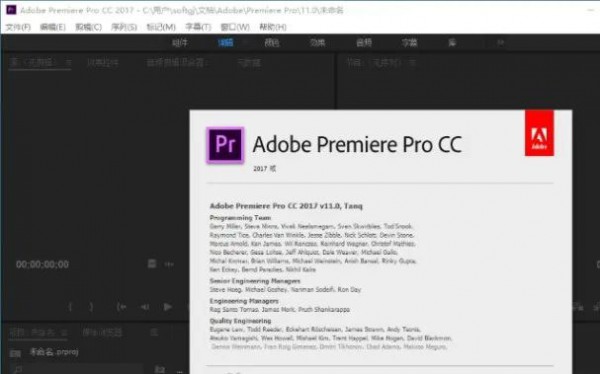Switch to the 颜色 workspace
The height and width of the screenshot is (374, 600).
[272, 42]
